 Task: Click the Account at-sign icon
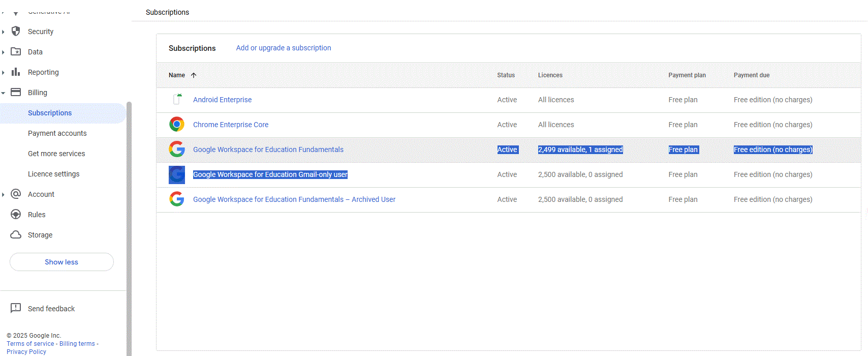point(16,194)
